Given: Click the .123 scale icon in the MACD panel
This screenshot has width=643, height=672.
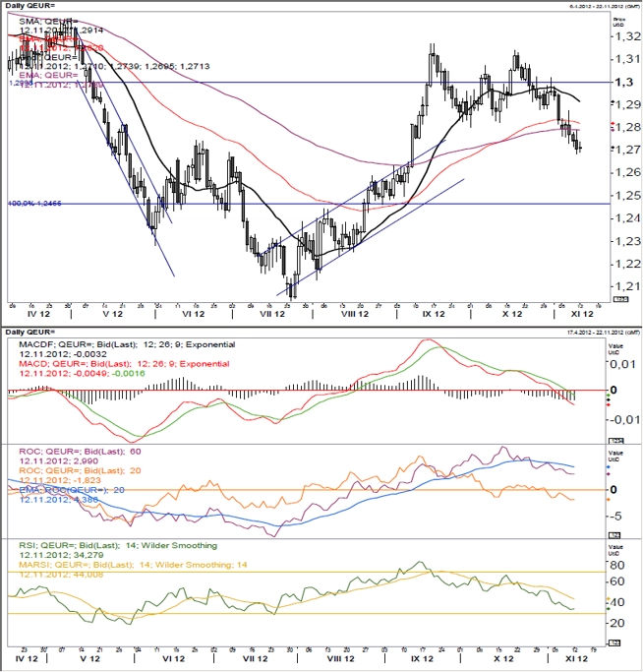Looking at the screenshot, I should point(616,441).
